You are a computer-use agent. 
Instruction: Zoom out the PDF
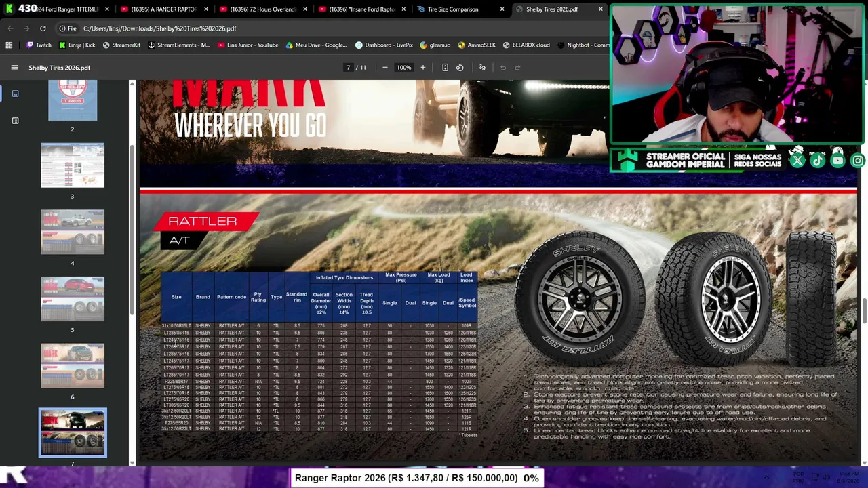384,68
